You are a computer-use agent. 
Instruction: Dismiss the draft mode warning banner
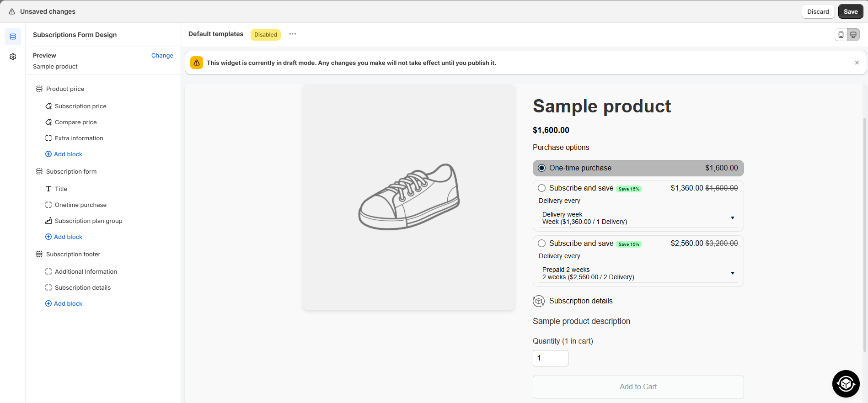coord(857,63)
